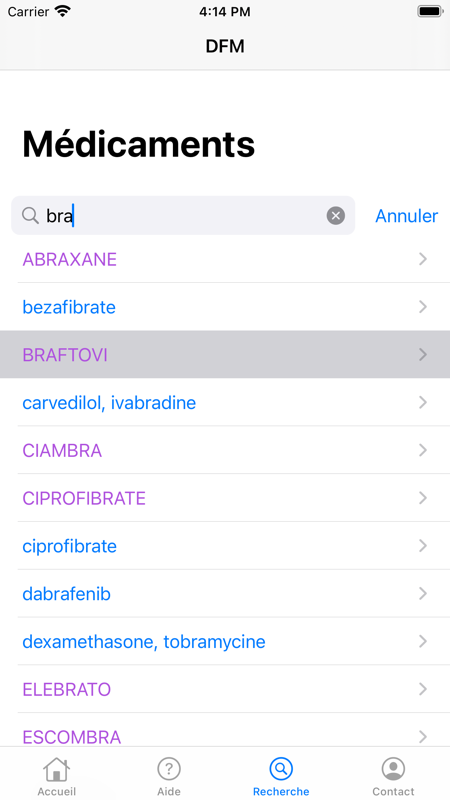
Task: Expand the bezafibrate row chevron
Action: [423, 307]
